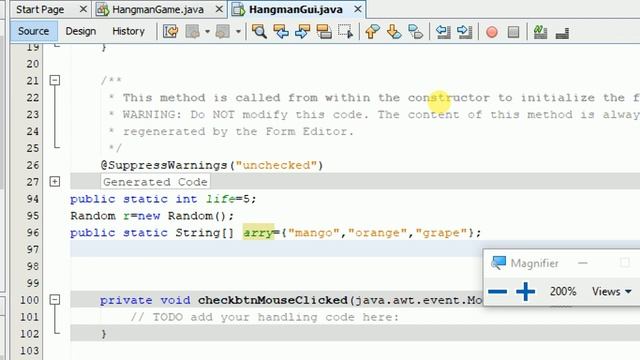
Task: Click the life variable on line 94
Action: pos(220,199)
